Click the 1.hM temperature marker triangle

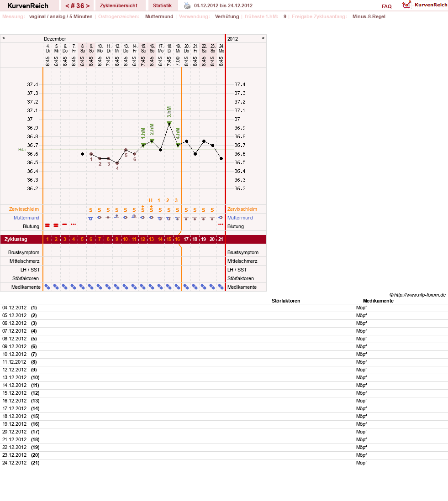[143, 145]
